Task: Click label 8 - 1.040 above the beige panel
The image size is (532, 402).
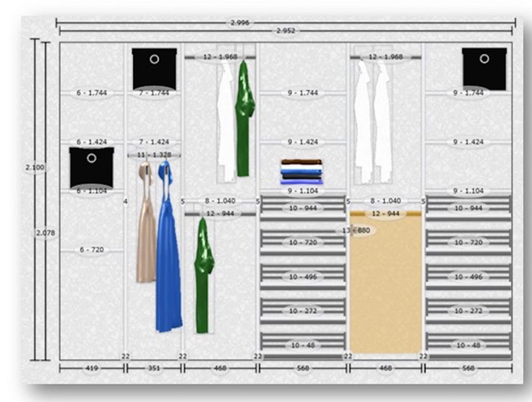Action: point(386,201)
